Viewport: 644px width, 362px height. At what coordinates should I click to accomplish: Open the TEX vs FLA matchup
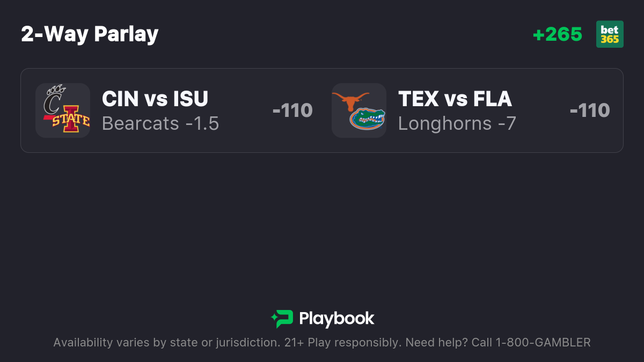[x=455, y=99]
